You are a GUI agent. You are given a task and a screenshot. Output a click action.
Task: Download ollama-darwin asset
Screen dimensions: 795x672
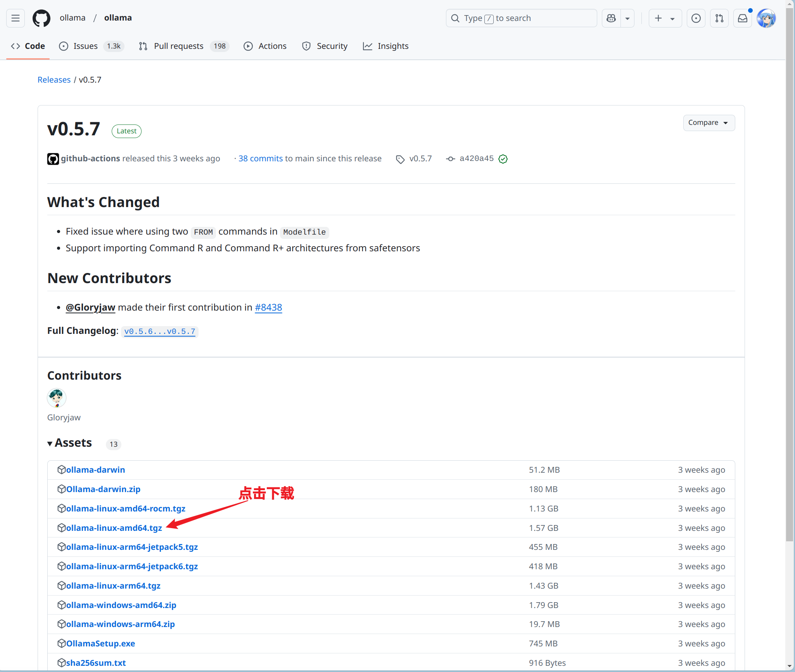point(95,470)
